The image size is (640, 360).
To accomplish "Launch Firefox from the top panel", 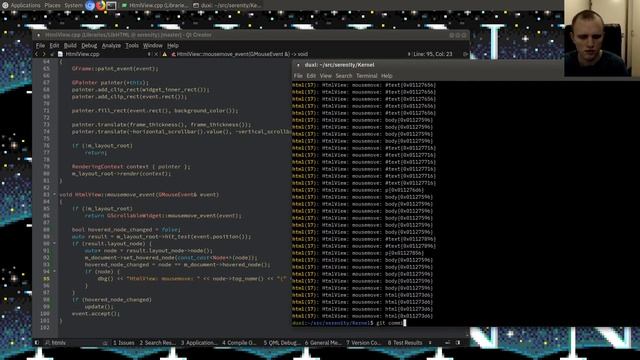I will tap(100, 5).
